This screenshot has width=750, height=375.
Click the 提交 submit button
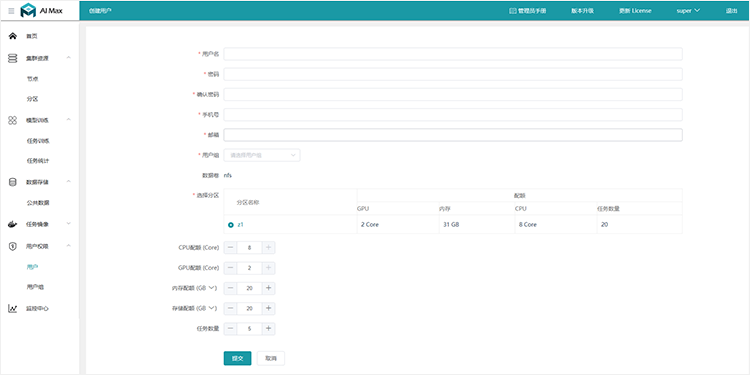pyautogui.click(x=237, y=358)
